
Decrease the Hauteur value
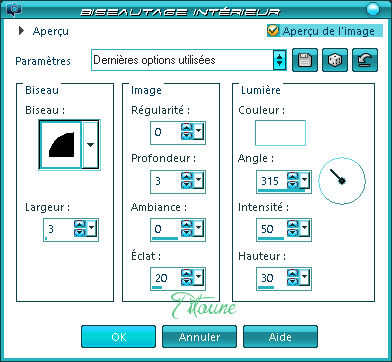point(292,282)
